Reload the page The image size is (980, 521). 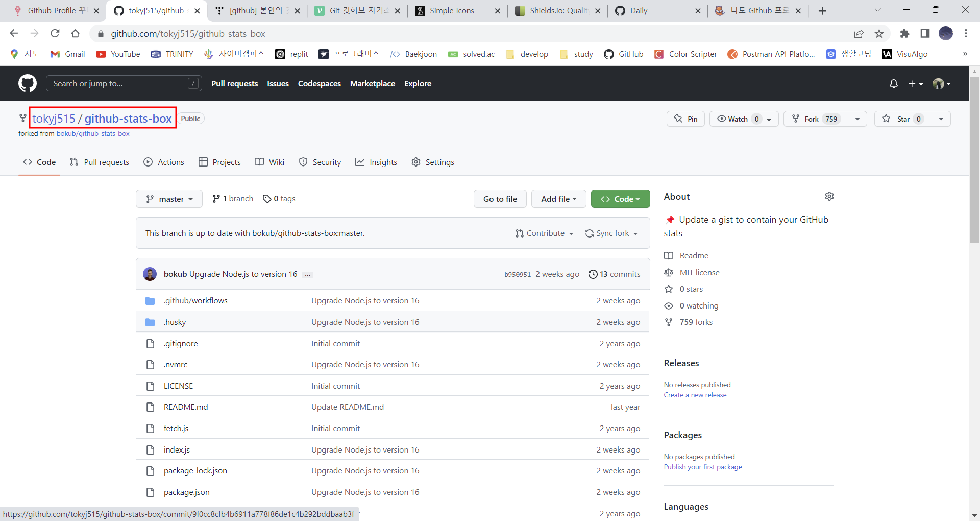(55, 33)
